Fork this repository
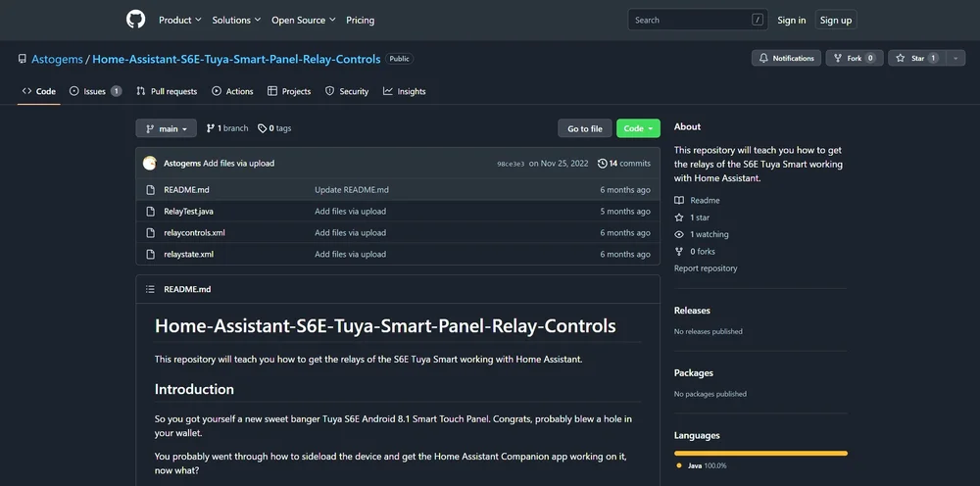The width and height of the screenshot is (980, 486). tap(855, 58)
